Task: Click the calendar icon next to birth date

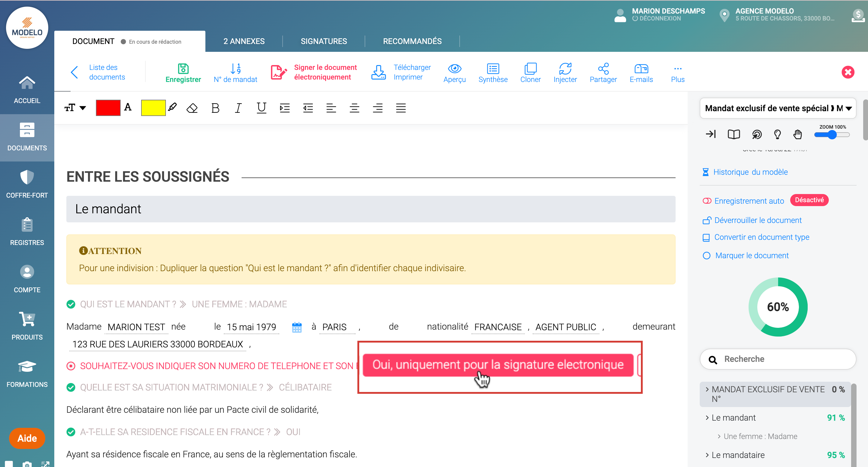Action: (x=296, y=327)
